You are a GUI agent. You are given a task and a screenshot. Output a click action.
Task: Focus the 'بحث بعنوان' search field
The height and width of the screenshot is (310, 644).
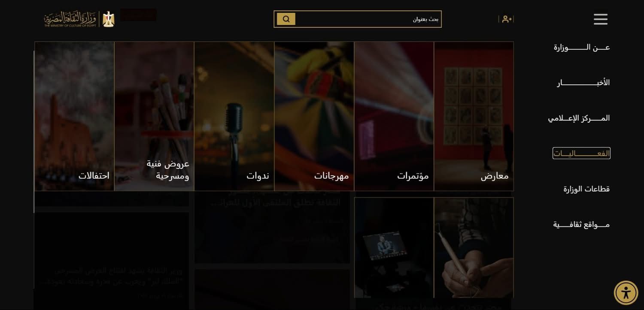point(368,19)
